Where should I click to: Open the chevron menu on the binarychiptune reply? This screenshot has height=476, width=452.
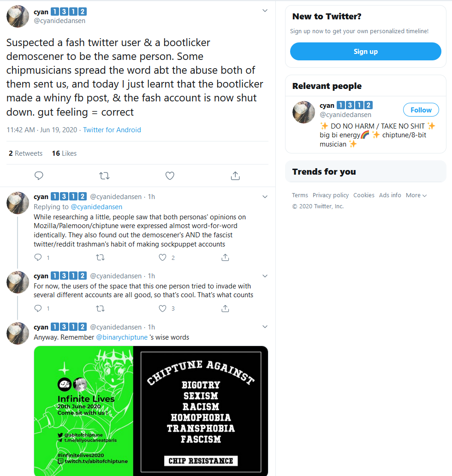click(x=265, y=327)
